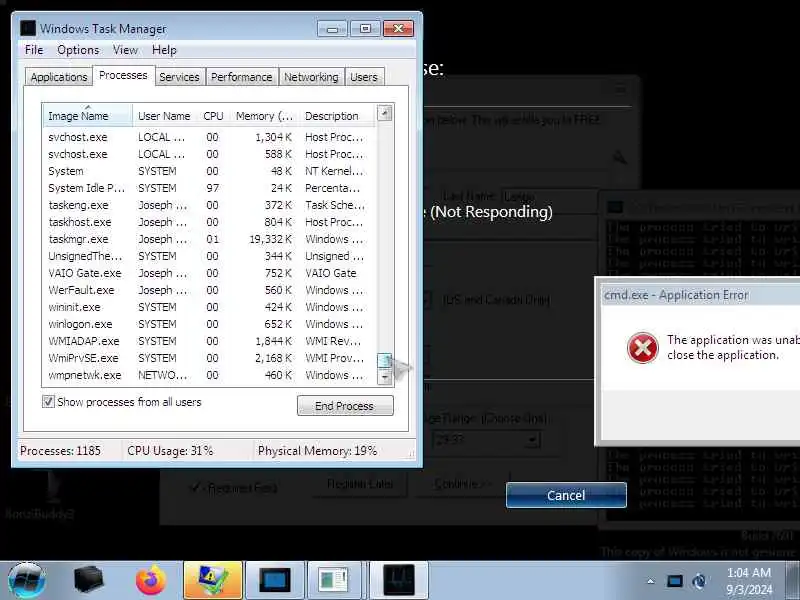This screenshot has width=800, height=600.
Task: Open the View menu
Action: pyautogui.click(x=125, y=50)
